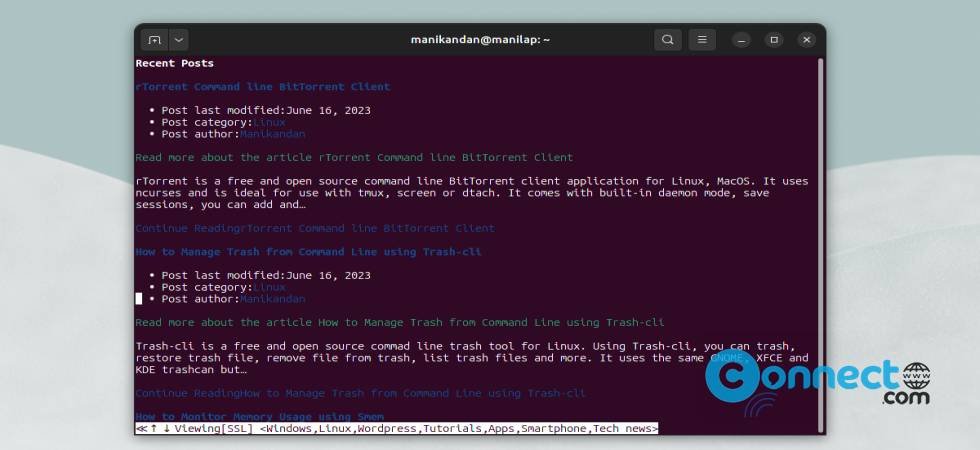980x450 pixels.
Task: Open the hamburger menu
Action: coord(702,40)
